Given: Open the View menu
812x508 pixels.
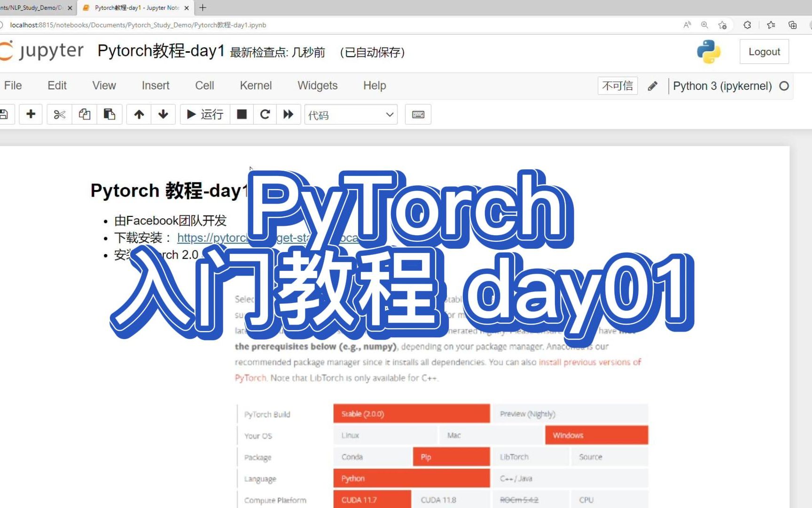Looking at the screenshot, I should [104, 86].
